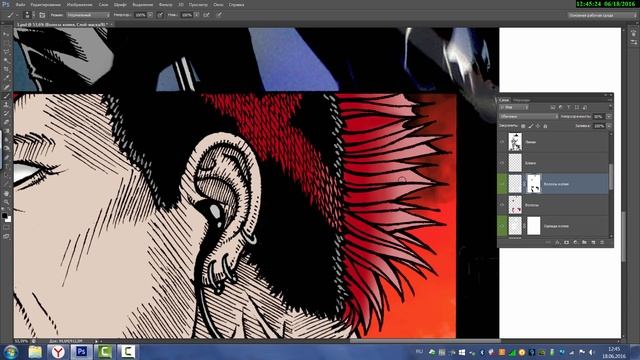
Task: Create a new group in the Layers panel
Action: 584,242
